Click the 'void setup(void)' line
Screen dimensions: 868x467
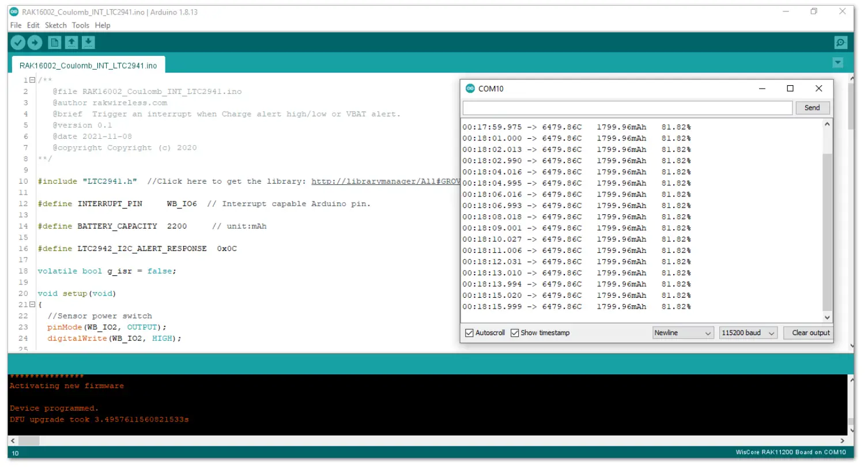[x=77, y=294]
